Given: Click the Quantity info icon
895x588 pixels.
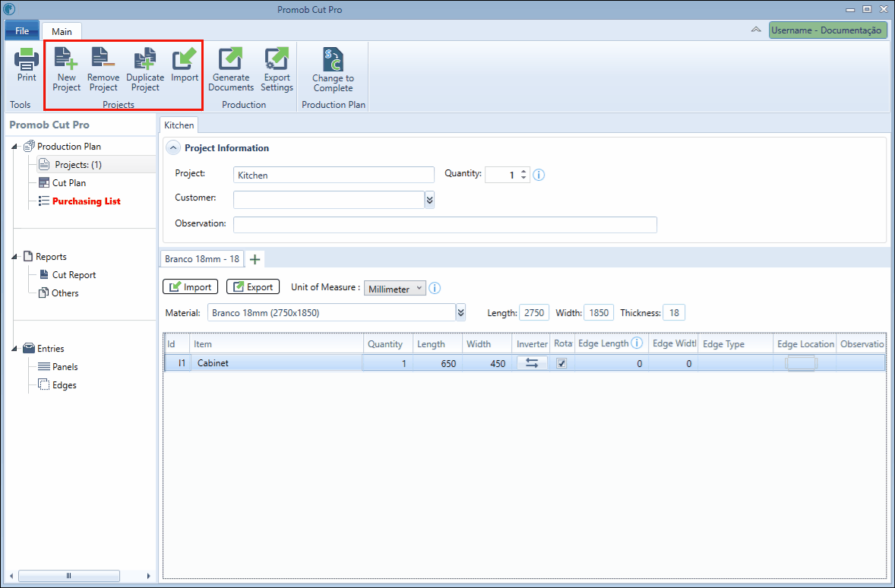Looking at the screenshot, I should [539, 175].
